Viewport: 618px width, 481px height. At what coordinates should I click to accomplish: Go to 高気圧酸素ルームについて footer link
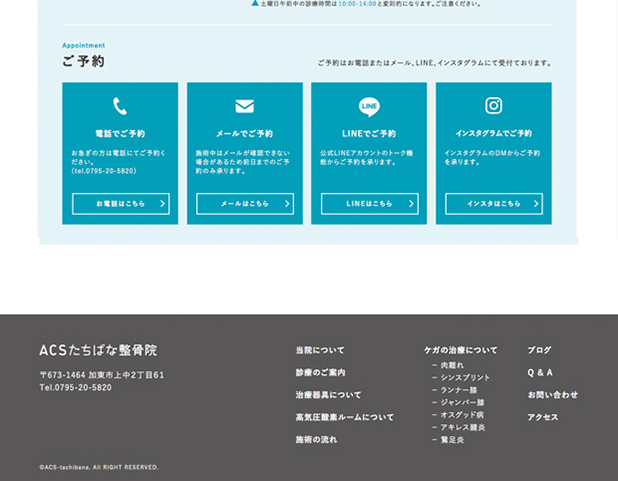[345, 417]
